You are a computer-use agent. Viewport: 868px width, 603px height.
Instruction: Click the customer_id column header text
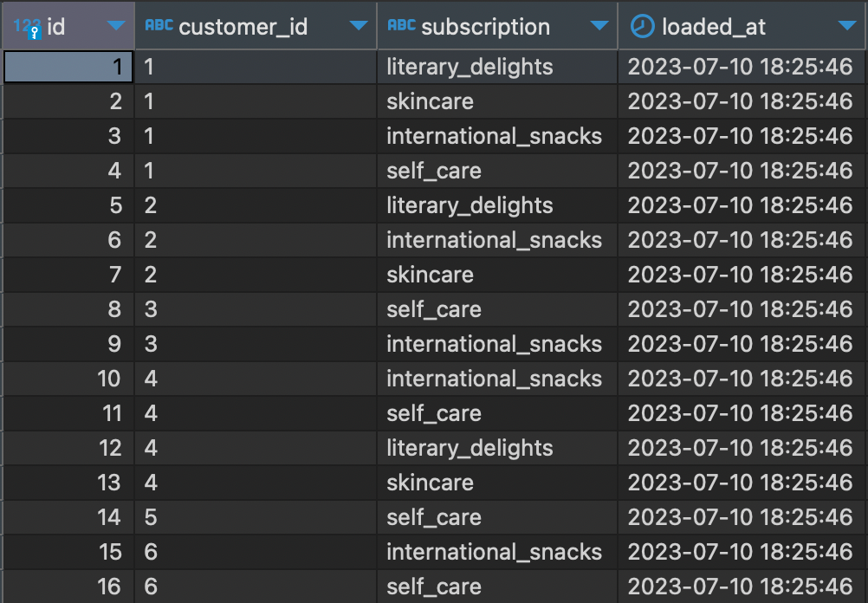click(x=243, y=27)
